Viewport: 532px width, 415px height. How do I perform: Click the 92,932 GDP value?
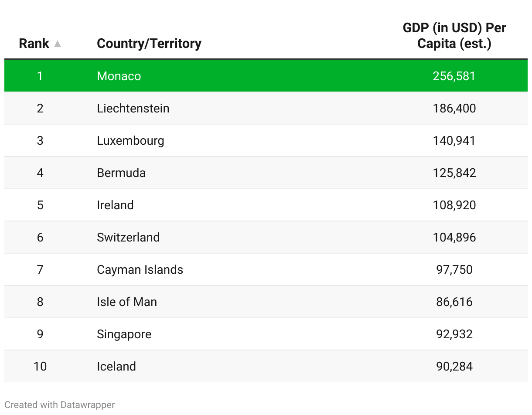pos(454,334)
